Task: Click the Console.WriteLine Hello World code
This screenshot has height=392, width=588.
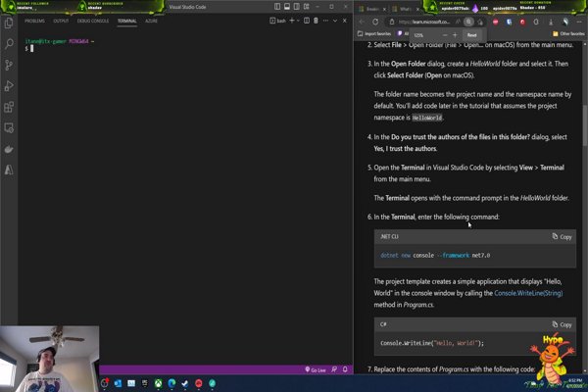Action: [x=432, y=343]
